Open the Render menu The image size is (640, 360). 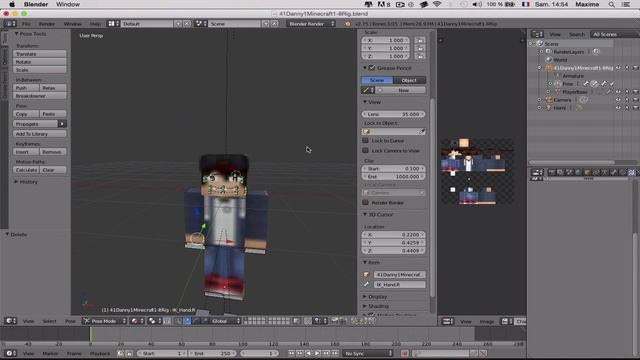pyautogui.click(x=47, y=24)
